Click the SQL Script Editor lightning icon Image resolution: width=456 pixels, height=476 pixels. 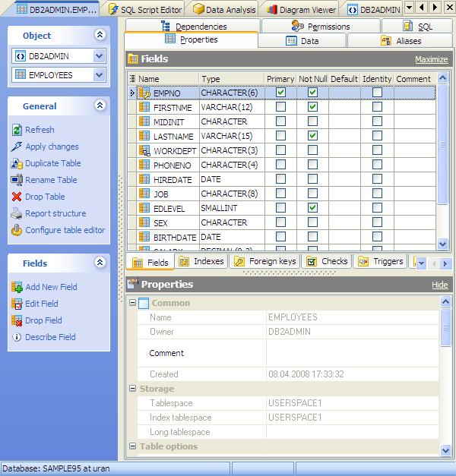[113, 9]
